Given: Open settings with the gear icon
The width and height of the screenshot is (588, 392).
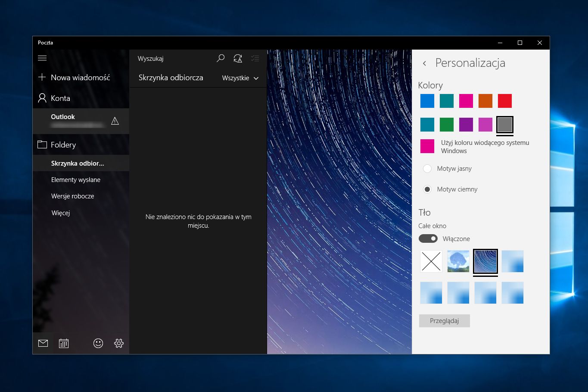Looking at the screenshot, I should click(119, 343).
